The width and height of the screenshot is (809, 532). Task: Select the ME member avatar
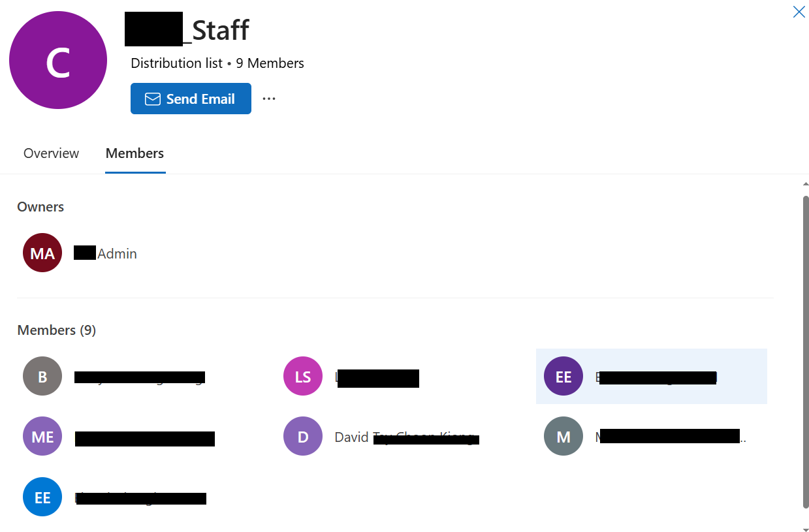42,437
